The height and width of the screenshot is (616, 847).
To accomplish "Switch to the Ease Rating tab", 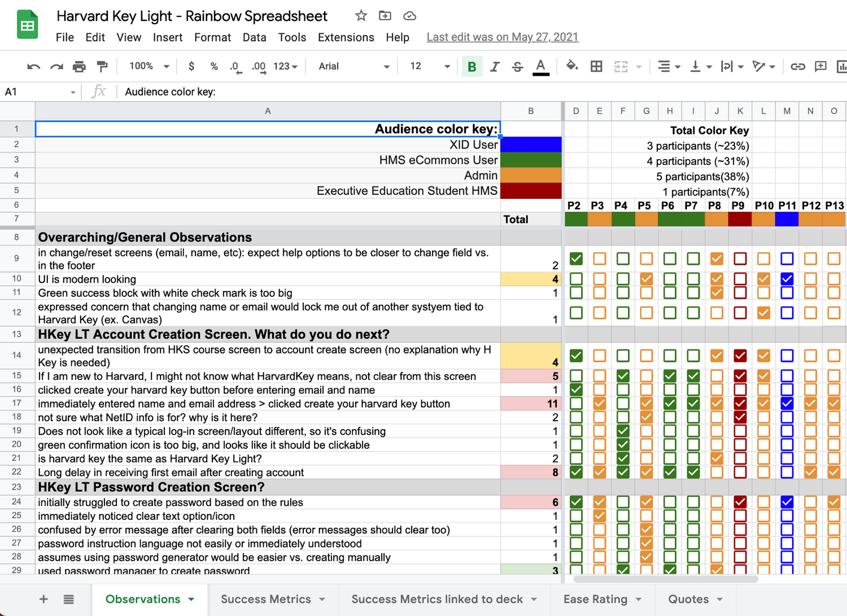I will click(594, 599).
